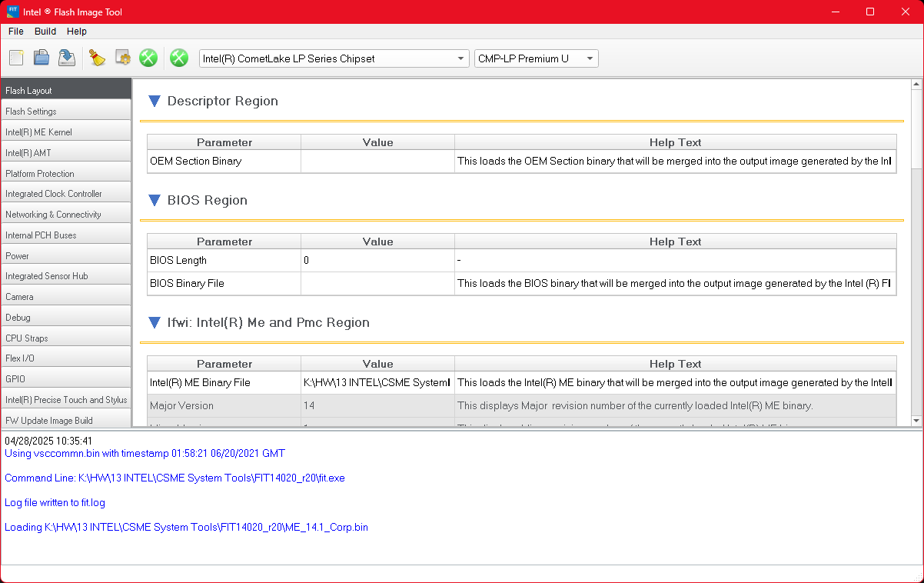This screenshot has width=924, height=583.
Task: Click the settings panel vertical scrollbar thumb
Action: click(x=916, y=128)
